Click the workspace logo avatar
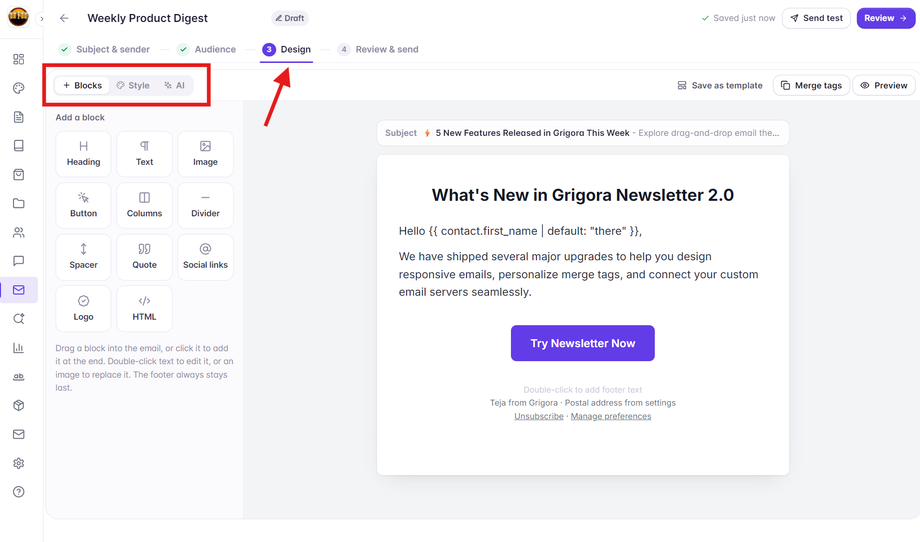 pos(18,17)
